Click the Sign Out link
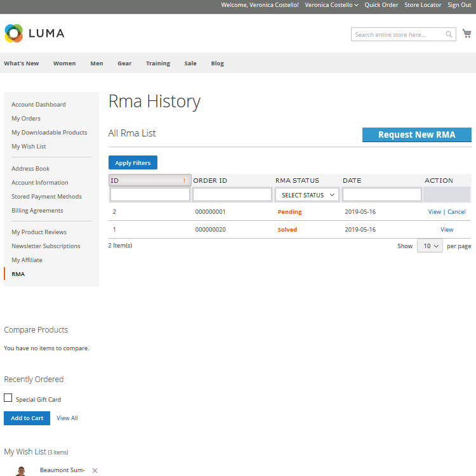The height and width of the screenshot is (476, 476). click(459, 5)
